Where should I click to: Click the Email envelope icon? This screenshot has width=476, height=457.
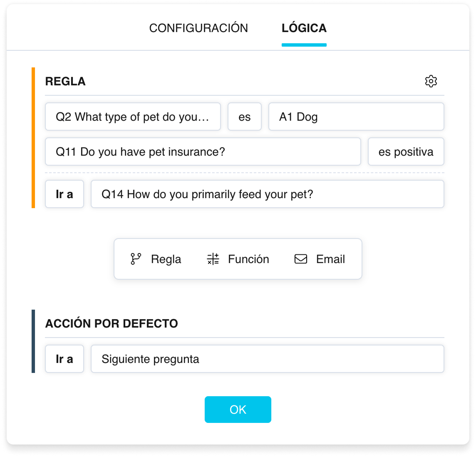pyautogui.click(x=300, y=259)
